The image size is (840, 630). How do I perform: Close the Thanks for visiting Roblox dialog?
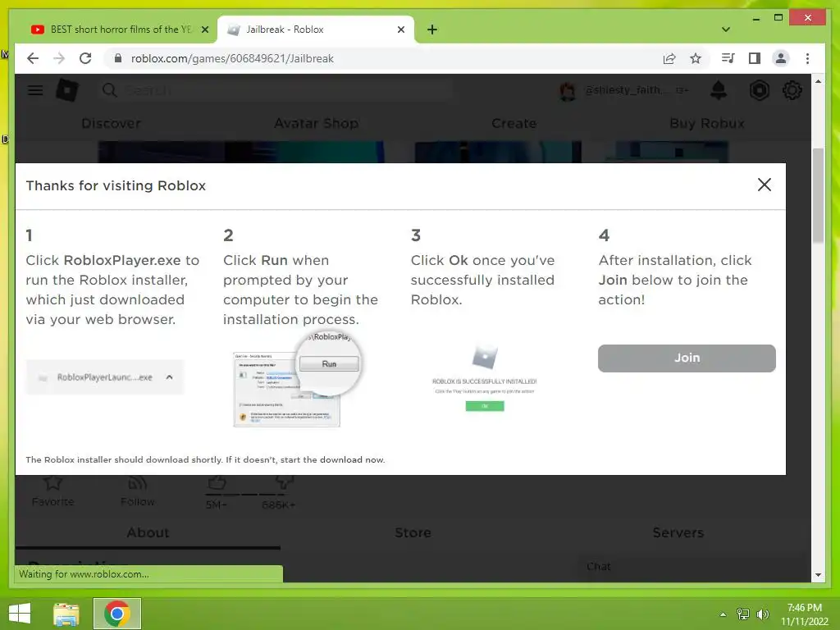pyautogui.click(x=765, y=185)
